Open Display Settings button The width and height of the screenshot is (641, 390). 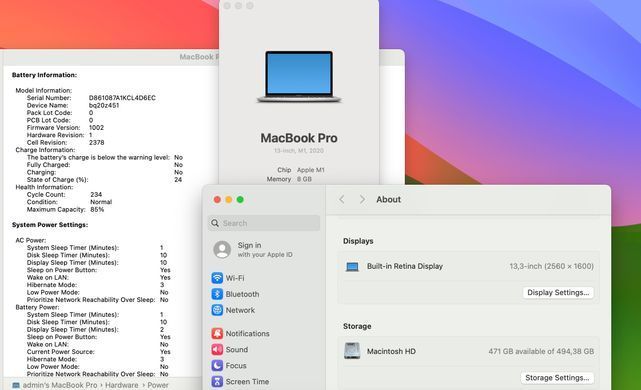[x=558, y=292]
